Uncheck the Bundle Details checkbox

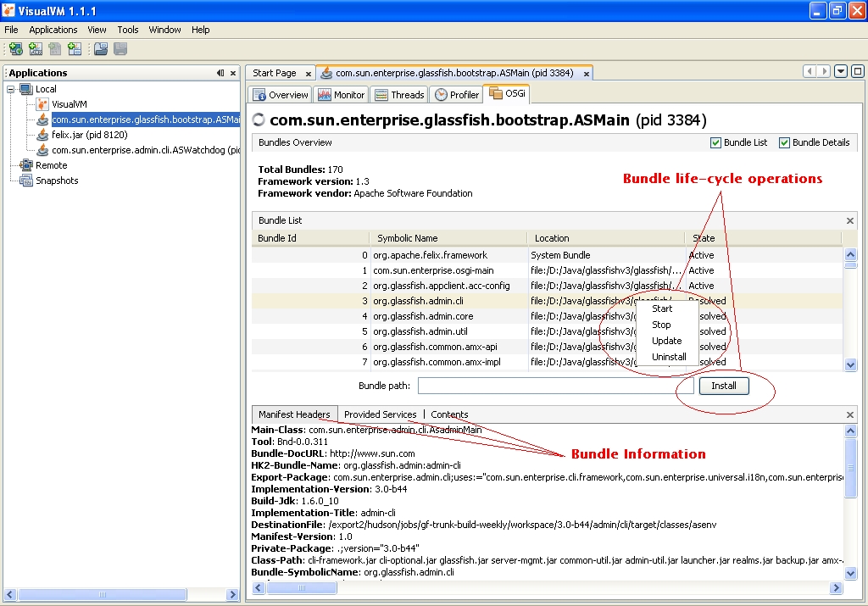(784, 142)
